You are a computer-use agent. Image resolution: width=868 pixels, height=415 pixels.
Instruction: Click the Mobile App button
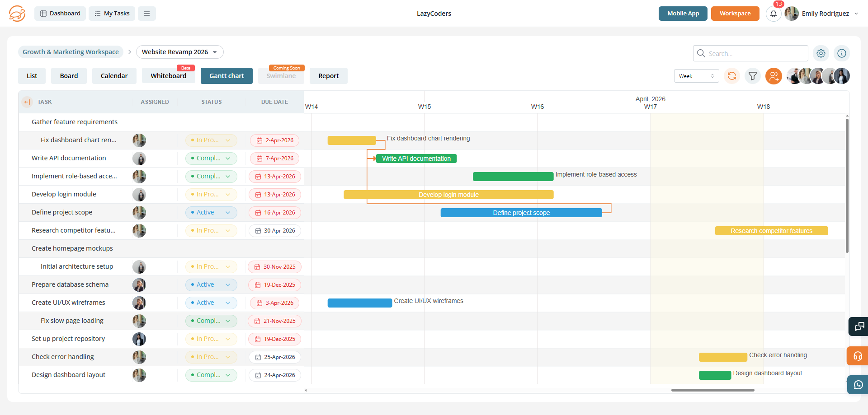click(x=683, y=14)
